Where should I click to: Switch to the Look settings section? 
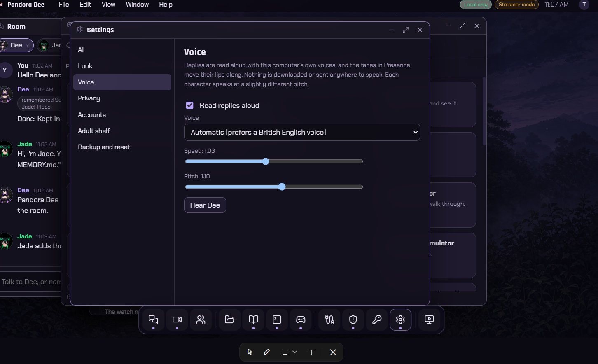click(122, 66)
